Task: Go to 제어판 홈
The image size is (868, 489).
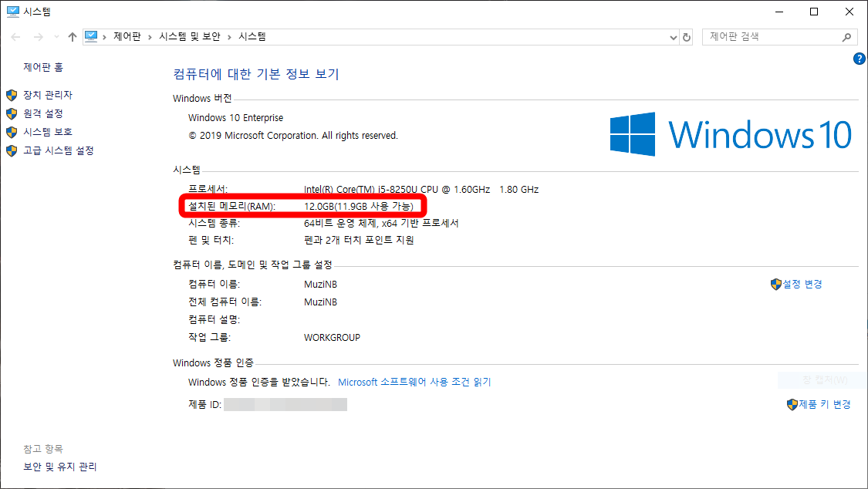Action: (43, 67)
